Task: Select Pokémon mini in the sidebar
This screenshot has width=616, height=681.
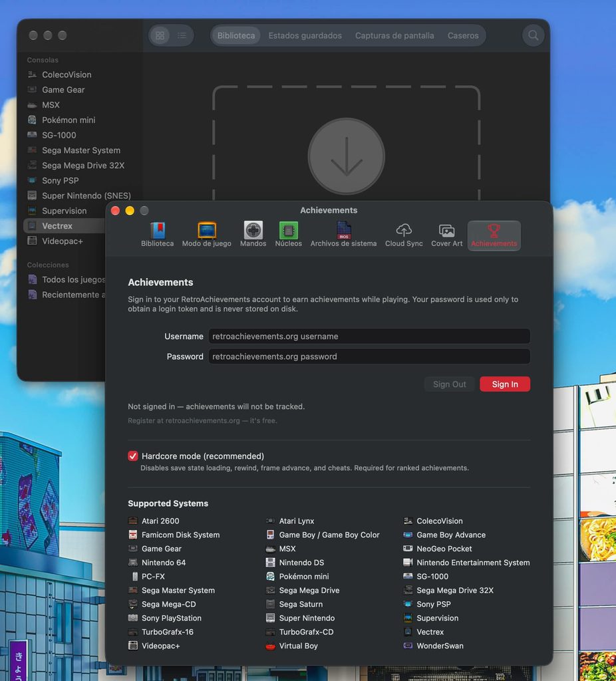Action: click(69, 120)
